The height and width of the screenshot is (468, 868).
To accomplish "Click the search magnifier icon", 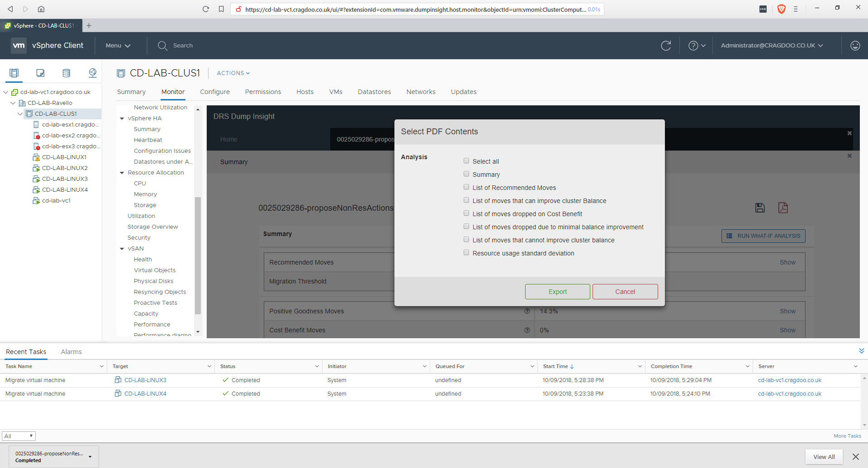I will point(162,46).
